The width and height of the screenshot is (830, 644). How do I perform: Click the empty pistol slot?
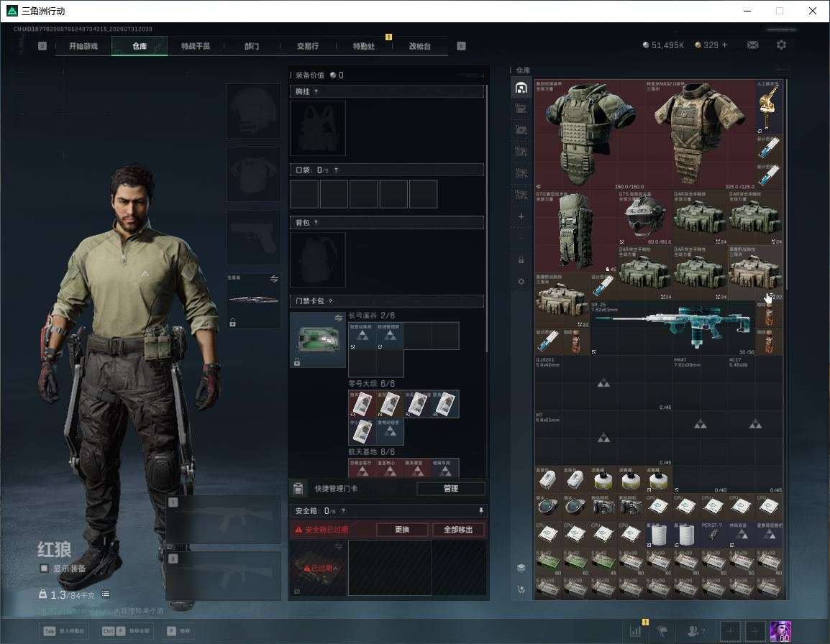click(253, 238)
